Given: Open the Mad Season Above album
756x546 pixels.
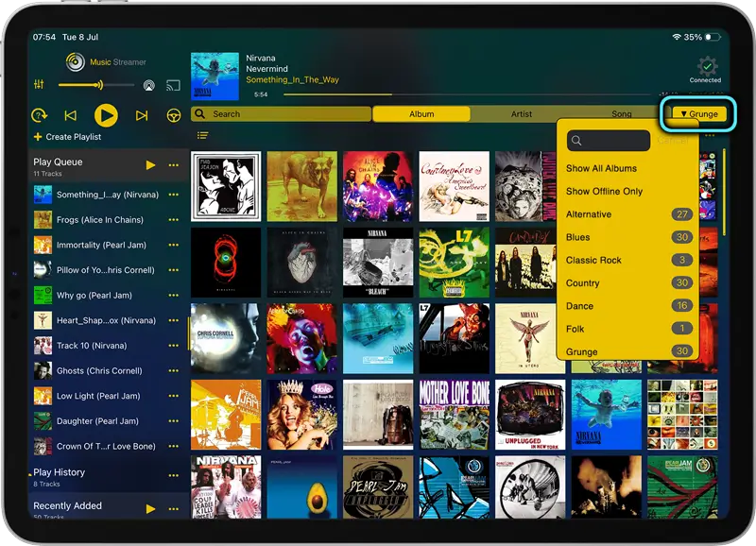Looking at the screenshot, I should pyautogui.click(x=226, y=186).
